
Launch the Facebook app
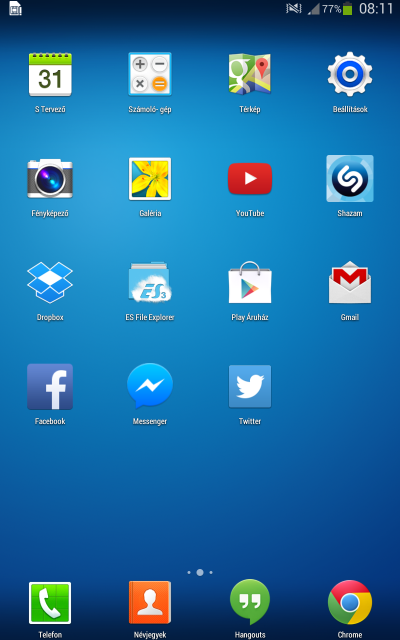[x=50, y=387]
